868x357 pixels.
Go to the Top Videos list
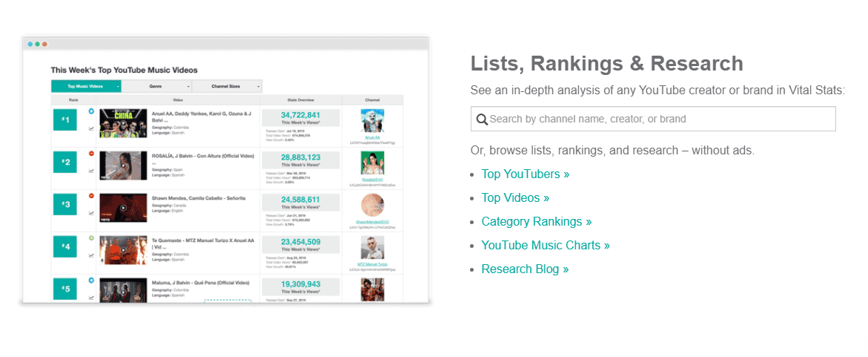[515, 198]
